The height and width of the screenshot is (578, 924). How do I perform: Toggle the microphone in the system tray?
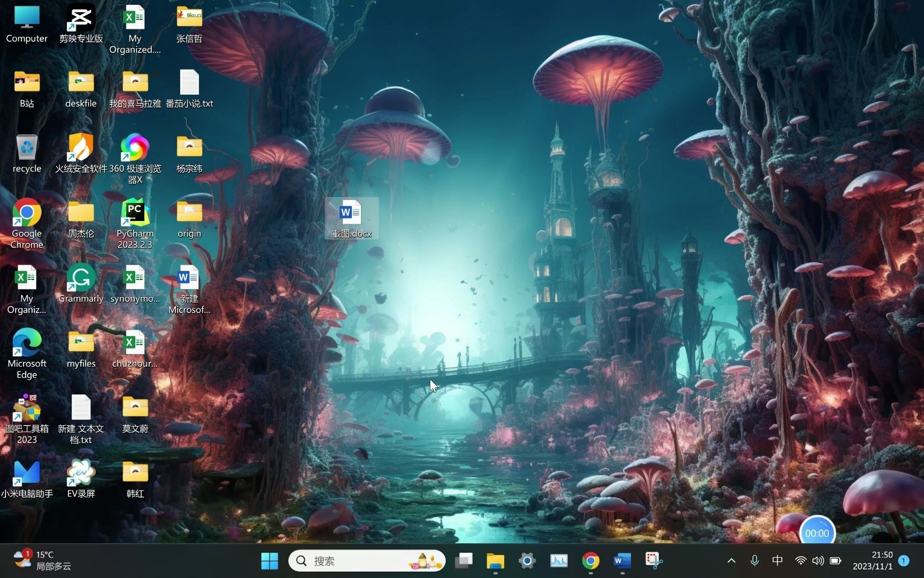(754, 561)
